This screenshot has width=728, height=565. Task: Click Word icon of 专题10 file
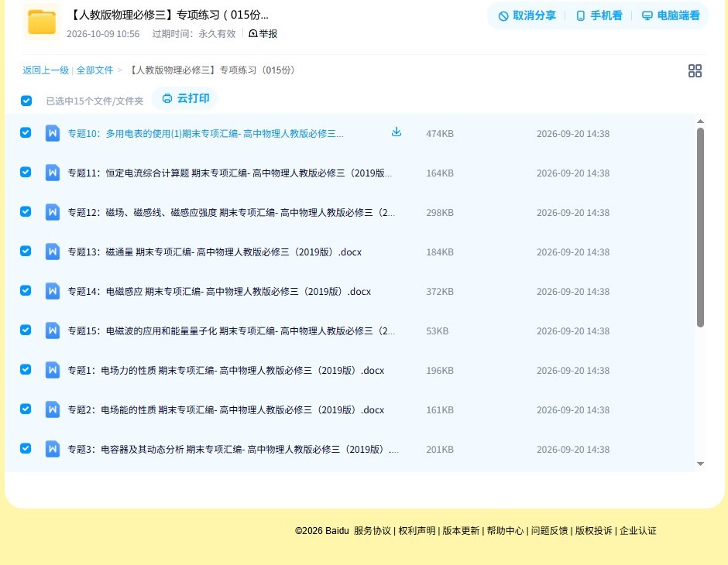(x=53, y=133)
